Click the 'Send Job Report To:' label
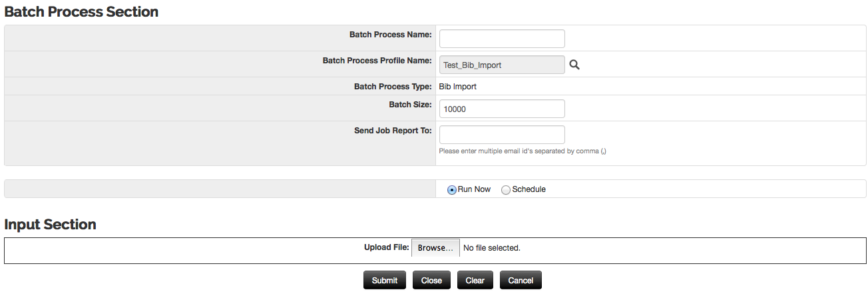This screenshot has width=868, height=292. tap(393, 131)
